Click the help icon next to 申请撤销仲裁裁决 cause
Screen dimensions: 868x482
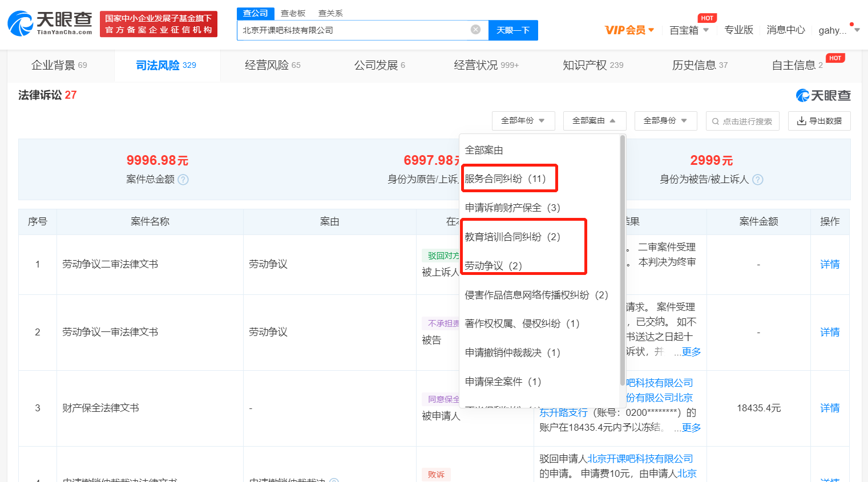pyautogui.click(x=334, y=481)
